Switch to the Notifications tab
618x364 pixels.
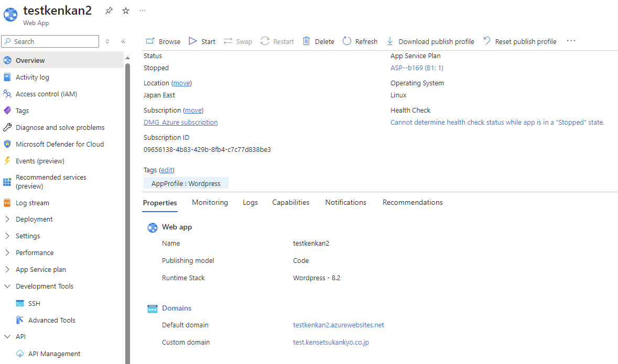point(345,203)
